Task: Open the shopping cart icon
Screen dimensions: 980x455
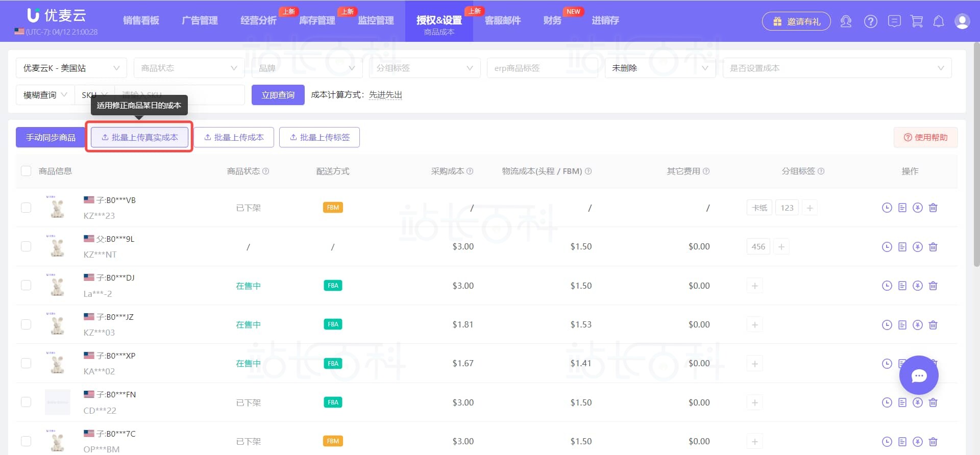Action: [x=917, y=21]
